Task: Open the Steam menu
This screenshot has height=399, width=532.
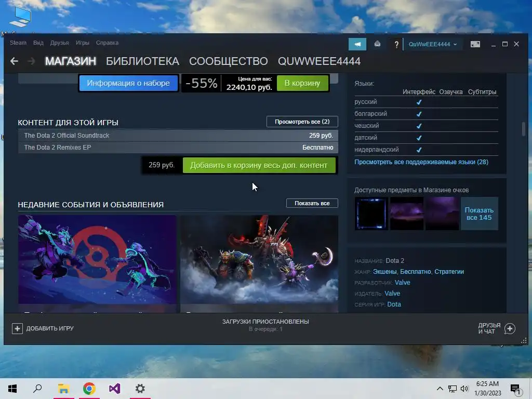Action: pos(18,43)
